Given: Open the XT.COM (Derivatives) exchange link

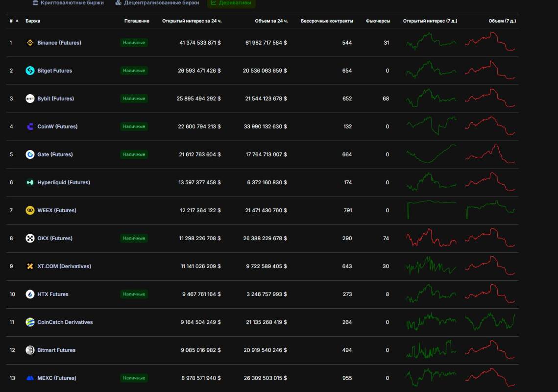Looking at the screenshot, I should (x=64, y=266).
